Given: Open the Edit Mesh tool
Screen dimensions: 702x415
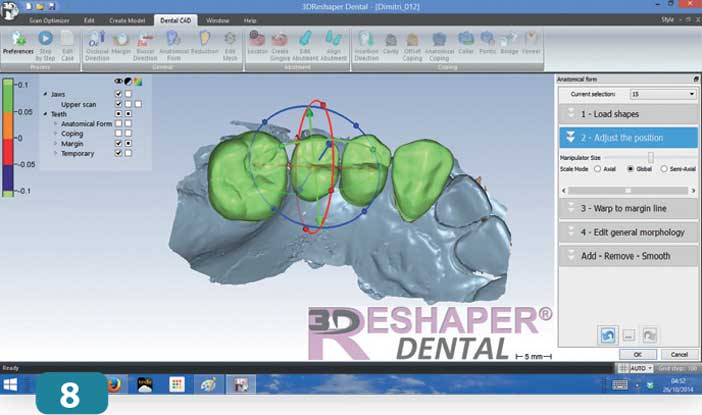Looking at the screenshot, I should coord(230,46).
